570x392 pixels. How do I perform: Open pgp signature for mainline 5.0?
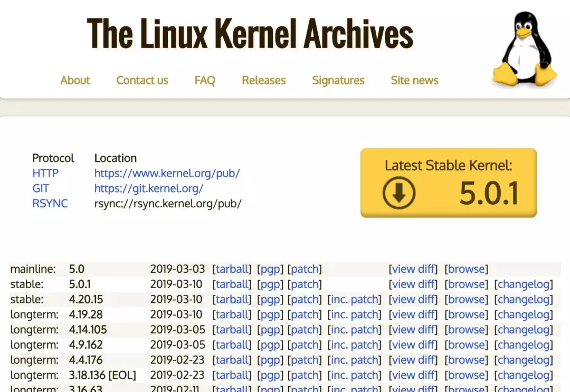[x=270, y=269]
